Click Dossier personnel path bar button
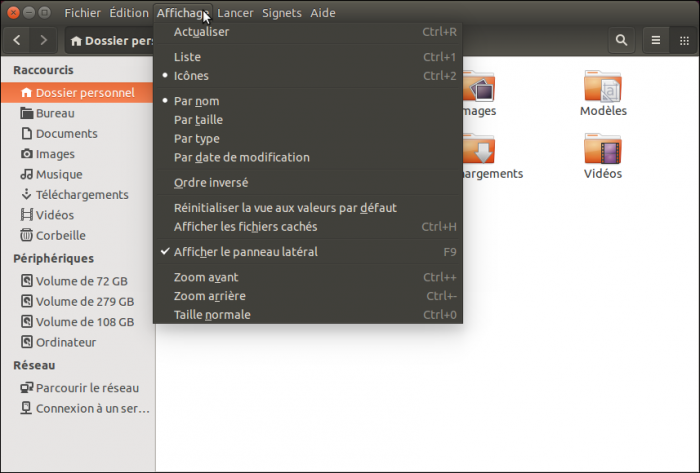The height and width of the screenshot is (473, 700). click(x=110, y=41)
